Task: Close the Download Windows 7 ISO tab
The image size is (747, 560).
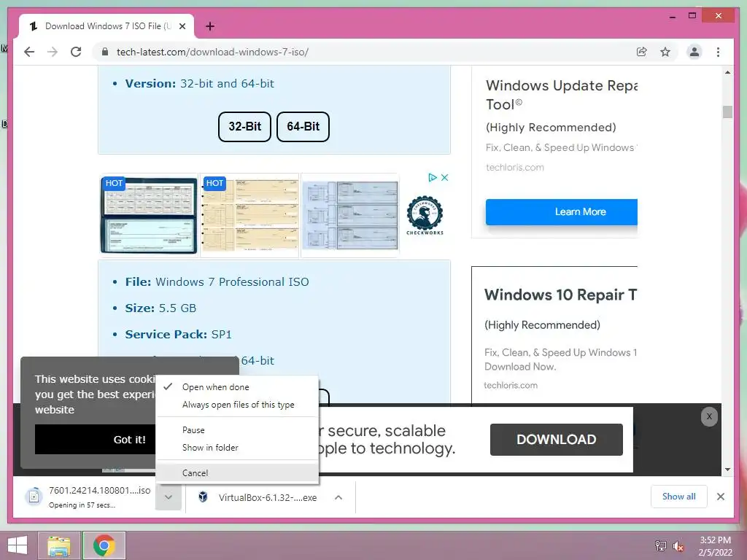Action: 182,26
